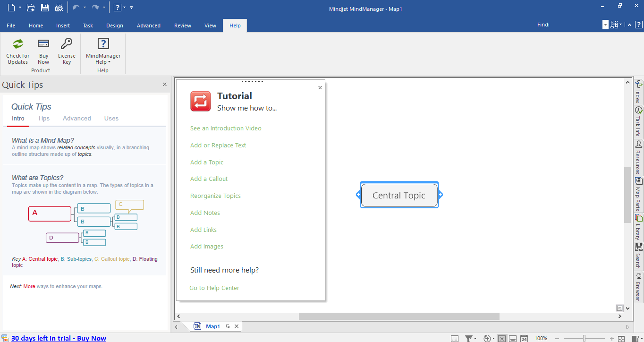Viewport: 644px width, 342px height.
Task: Click Reorganize Topics tutorial link
Action: [215, 196]
